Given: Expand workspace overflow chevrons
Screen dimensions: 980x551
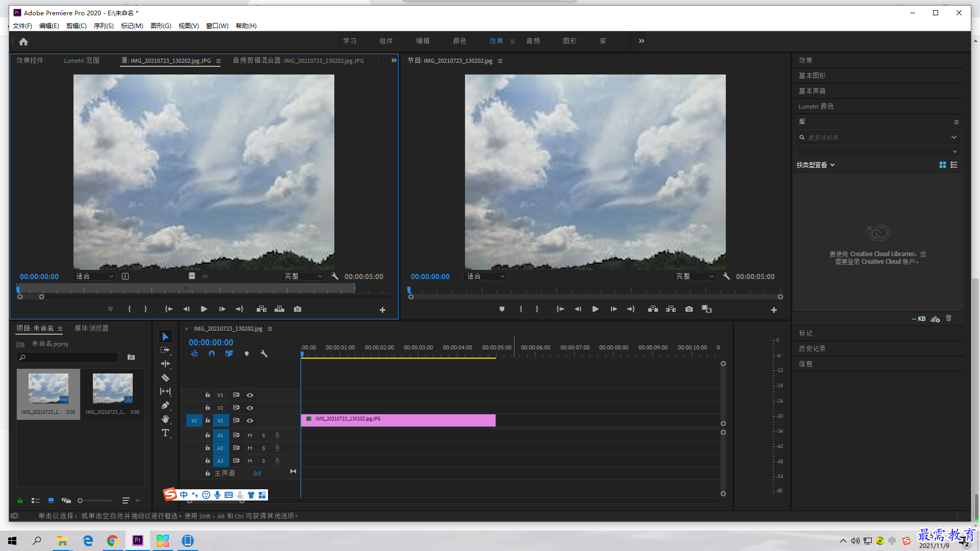Looking at the screenshot, I should point(642,41).
